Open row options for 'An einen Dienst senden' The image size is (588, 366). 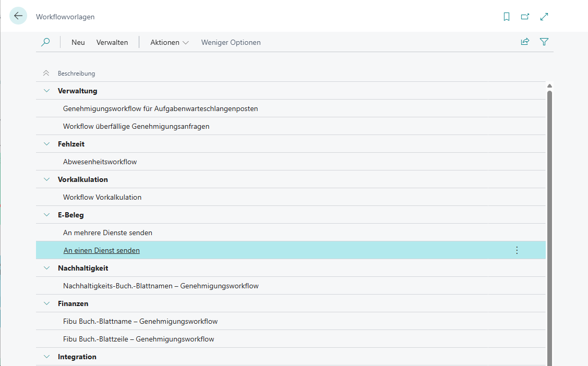point(517,250)
